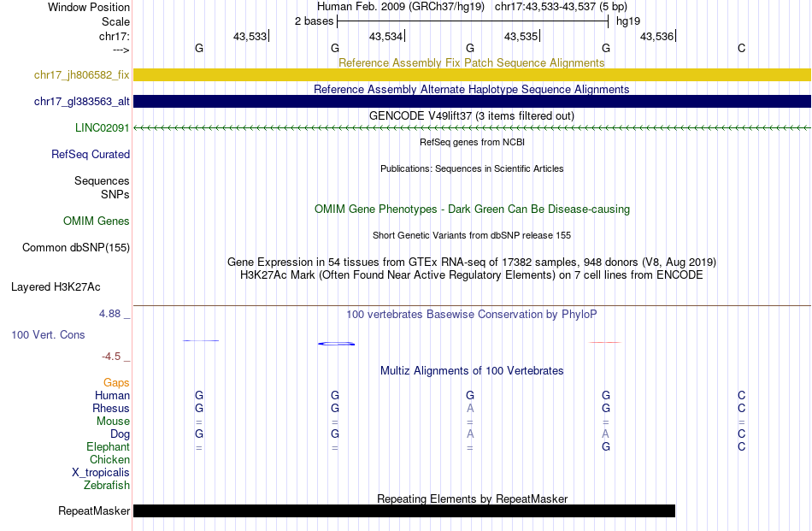Click the chr17_jh806582_fix track label
This screenshot has width=812, height=531.
pos(81,74)
